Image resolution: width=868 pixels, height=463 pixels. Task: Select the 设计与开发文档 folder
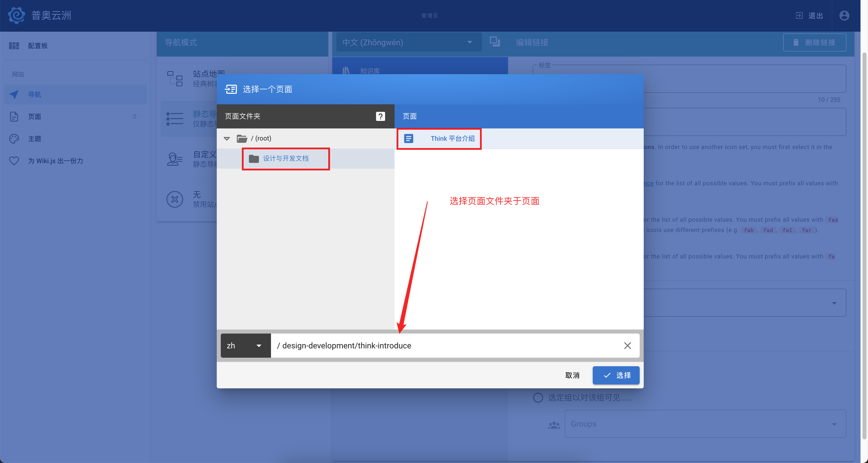tap(305, 159)
